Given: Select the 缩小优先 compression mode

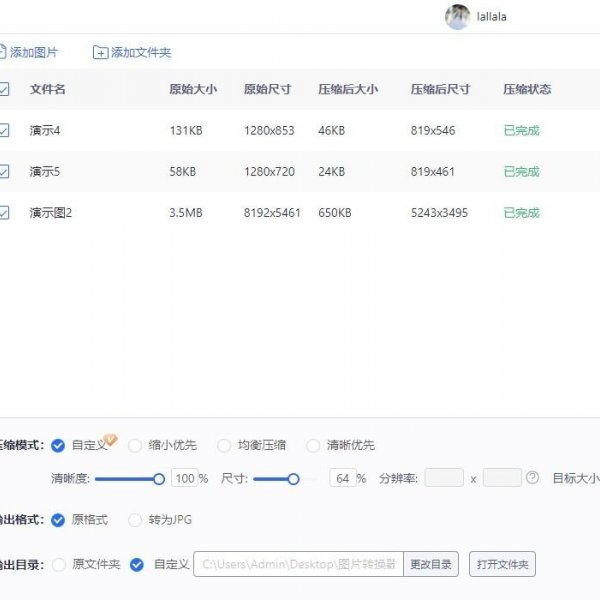Looking at the screenshot, I should [135, 445].
